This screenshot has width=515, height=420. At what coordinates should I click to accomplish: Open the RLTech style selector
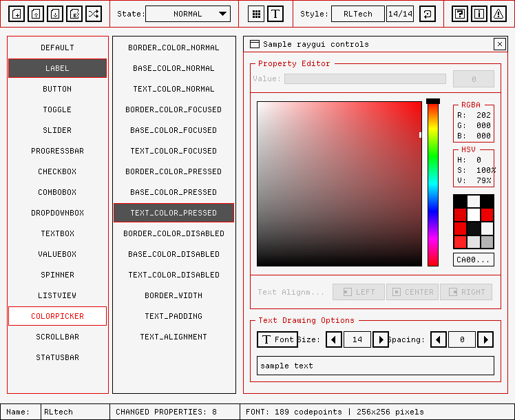click(x=358, y=14)
